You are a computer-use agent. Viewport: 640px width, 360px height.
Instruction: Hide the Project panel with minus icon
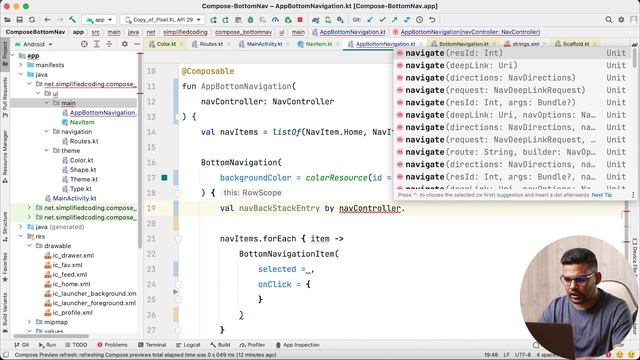pos(137,44)
